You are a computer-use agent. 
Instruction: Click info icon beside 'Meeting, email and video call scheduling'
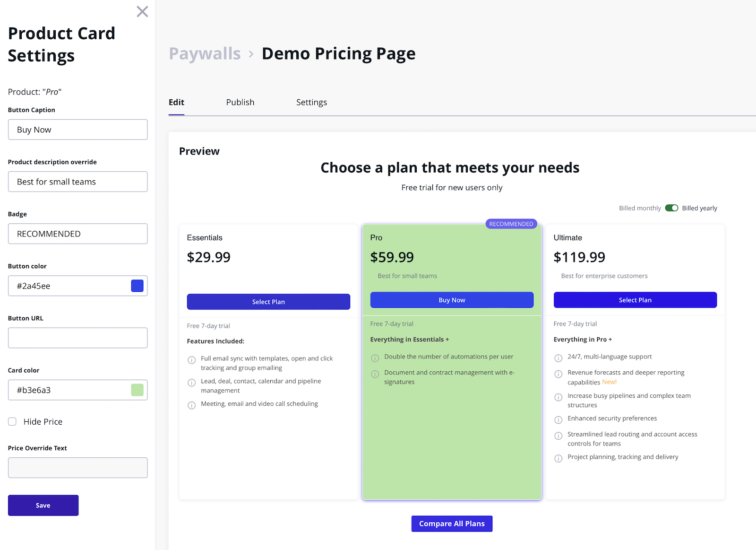click(192, 405)
